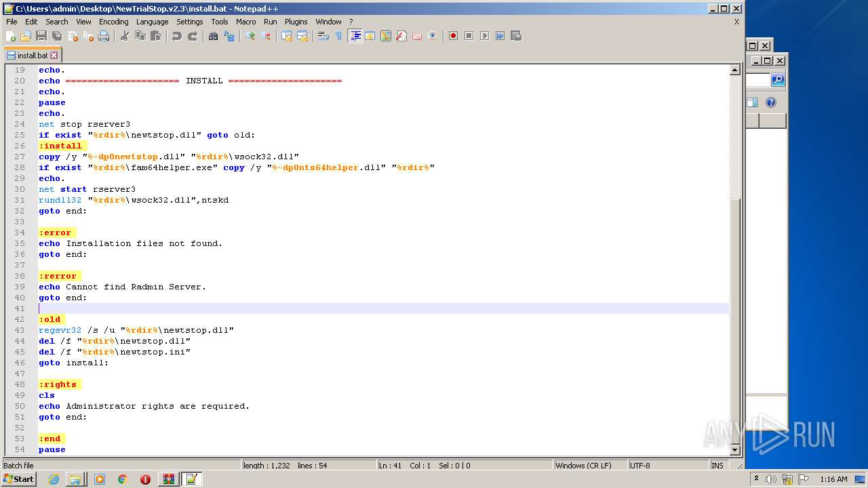Open the ? help menu
This screenshot has width=868, height=488.
tap(351, 22)
